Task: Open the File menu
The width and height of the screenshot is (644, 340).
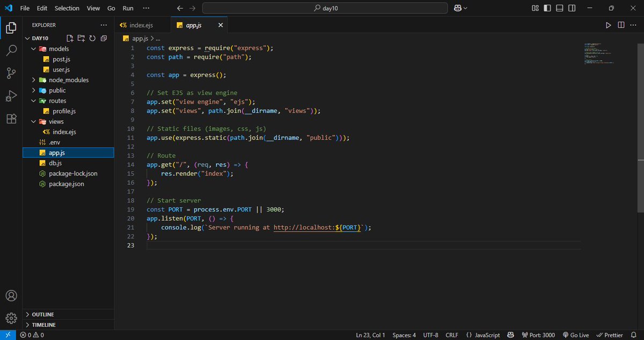Action: (x=25, y=8)
